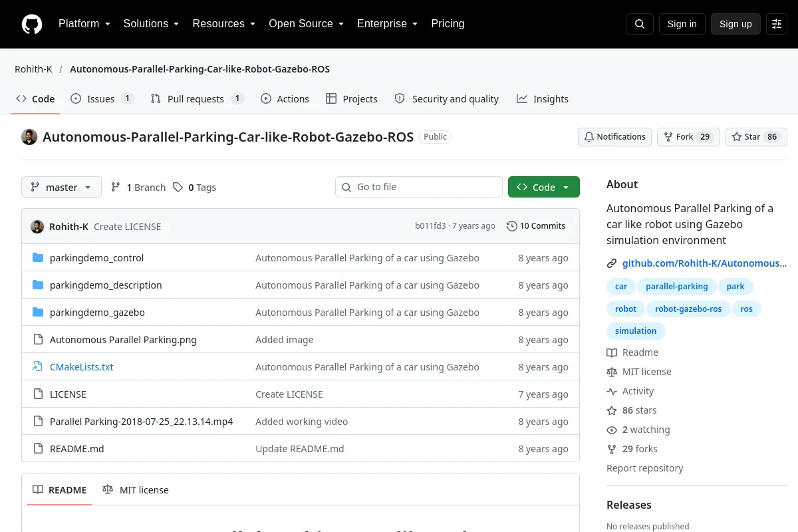The width and height of the screenshot is (798, 532).
Task: Click the CMakeLists.txt symlink file icon
Action: (38, 367)
